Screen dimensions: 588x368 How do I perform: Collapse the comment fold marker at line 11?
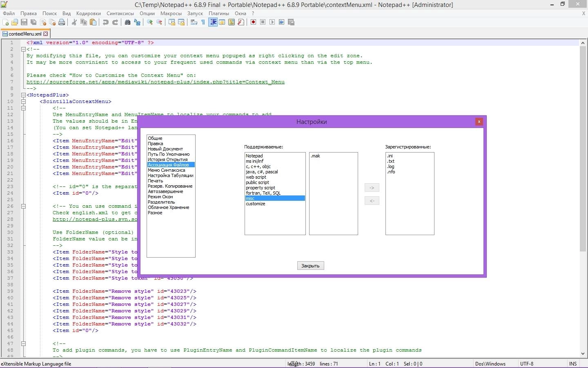(x=23, y=108)
